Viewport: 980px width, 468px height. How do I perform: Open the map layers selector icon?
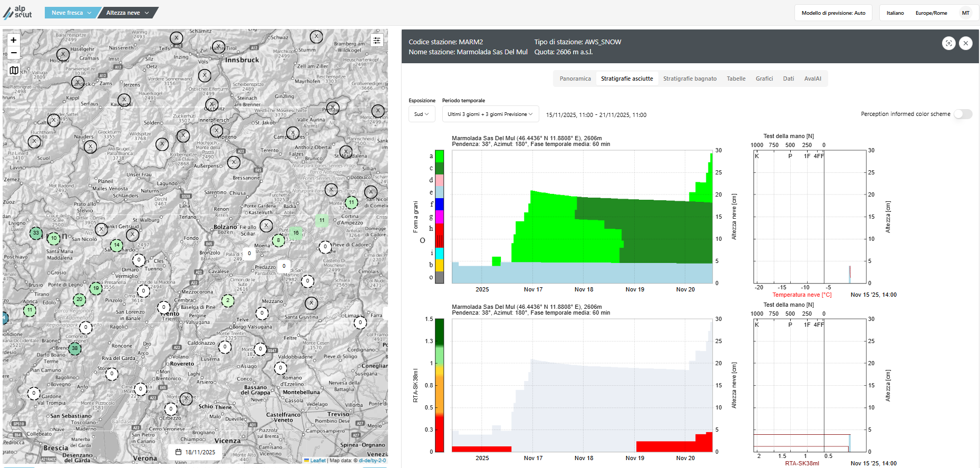(x=14, y=70)
